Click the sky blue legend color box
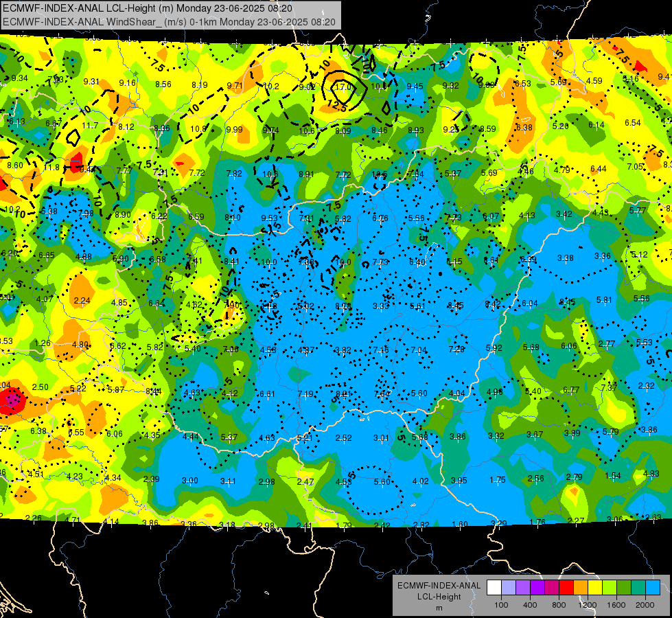Screen dimensions: 672x618 coord(653,588)
